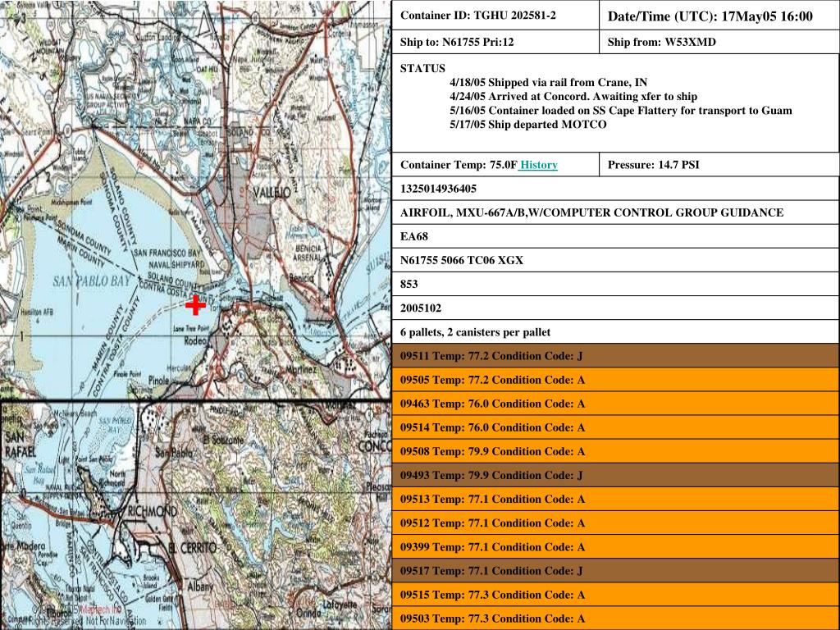The image size is (840, 630).
Task: Select the Container ID TGHU 202581-2 cell
Action: point(495,15)
